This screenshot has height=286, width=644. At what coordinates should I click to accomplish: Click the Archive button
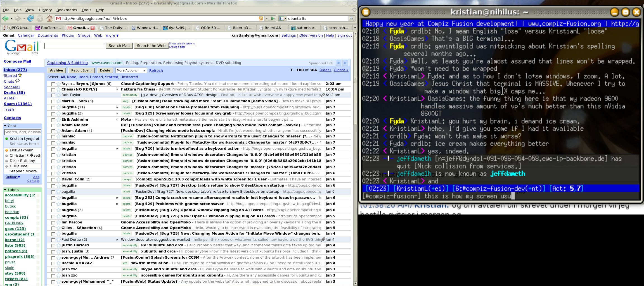click(x=56, y=70)
